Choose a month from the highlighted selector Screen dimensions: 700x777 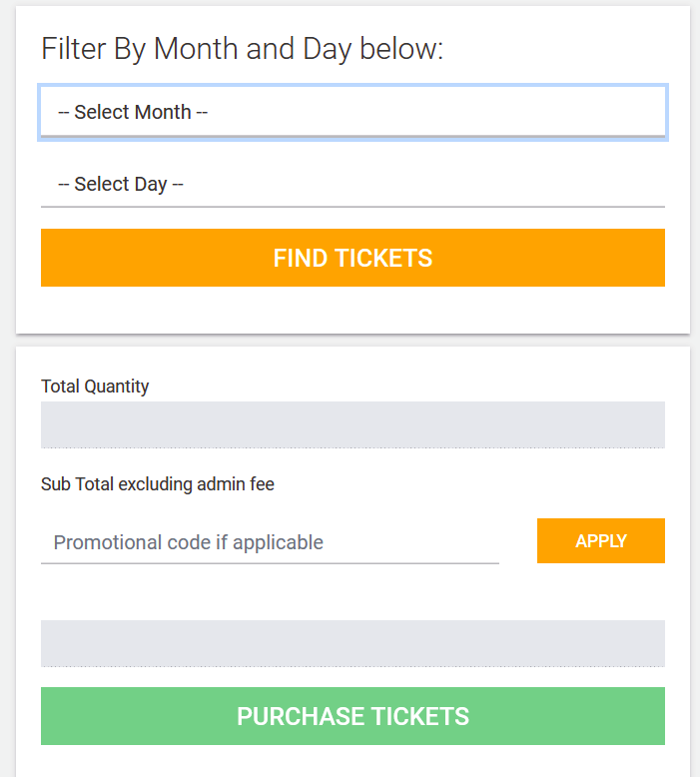click(x=352, y=112)
